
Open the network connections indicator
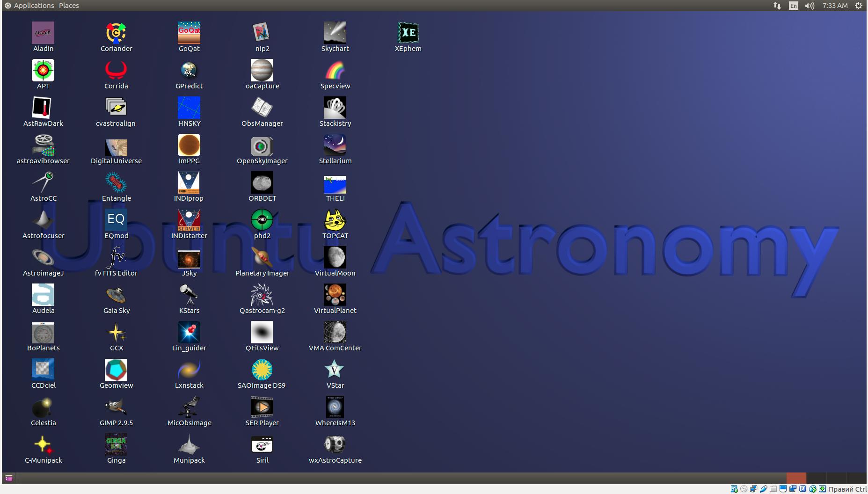pos(777,6)
